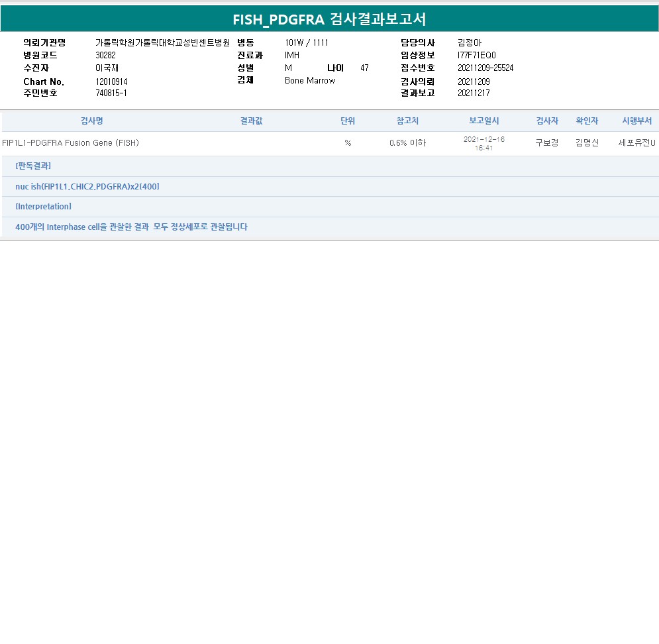Click the 결과값 column header
Image resolution: width=659 pixels, height=644 pixels.
click(x=251, y=121)
